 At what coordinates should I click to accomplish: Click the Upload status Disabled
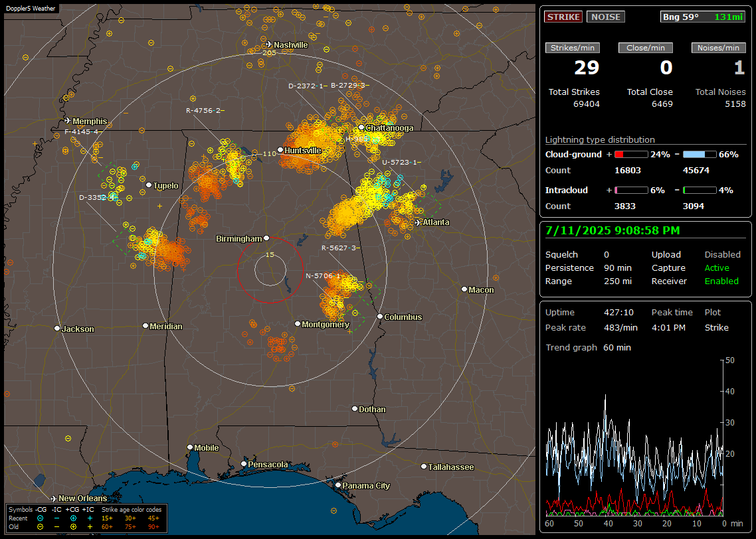[722, 254]
